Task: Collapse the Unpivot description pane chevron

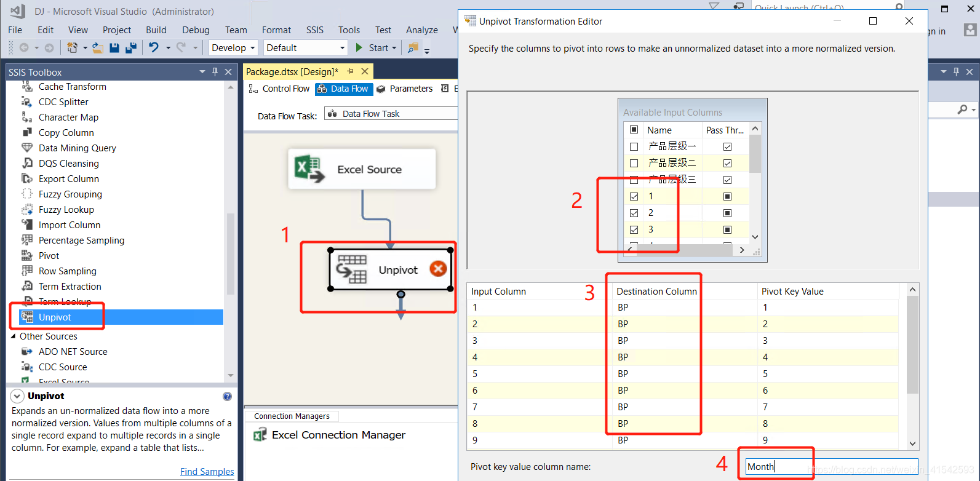Action: point(17,396)
